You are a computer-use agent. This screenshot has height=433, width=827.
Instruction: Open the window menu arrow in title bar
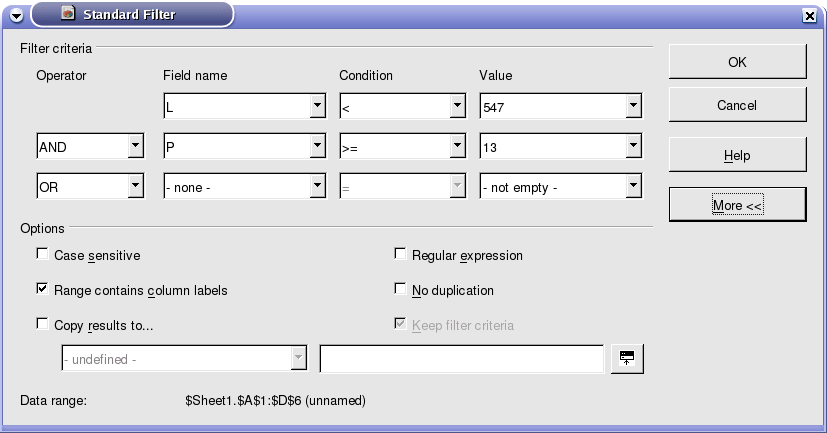click(x=16, y=16)
